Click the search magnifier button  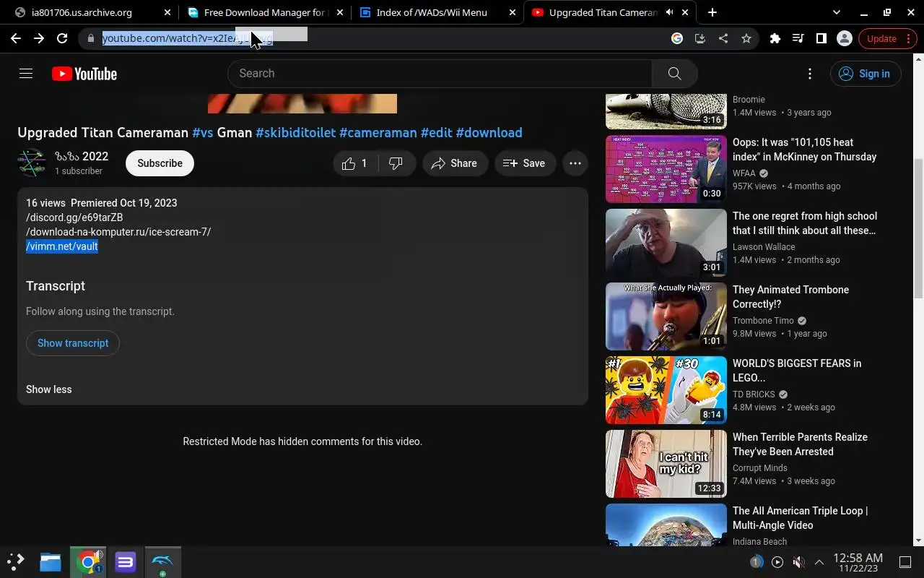[x=674, y=73]
